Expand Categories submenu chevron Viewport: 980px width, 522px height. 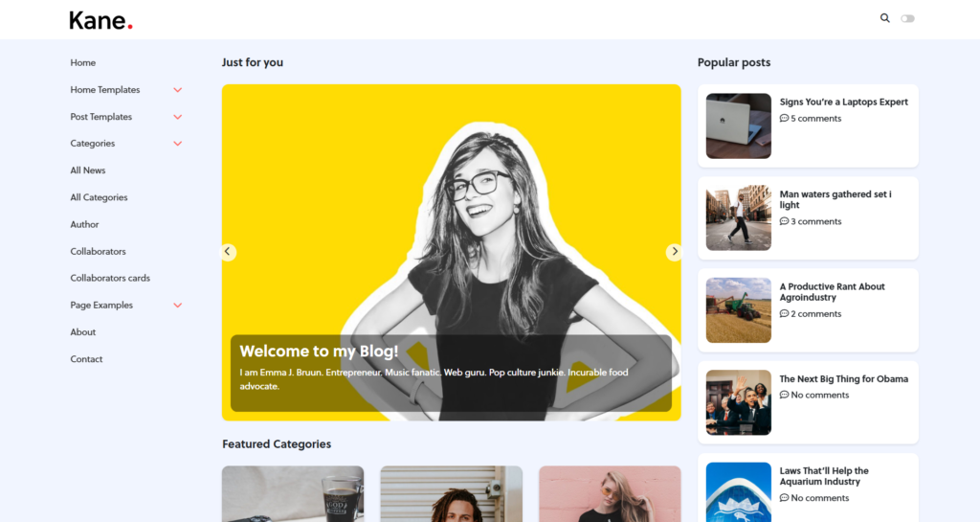pos(177,144)
